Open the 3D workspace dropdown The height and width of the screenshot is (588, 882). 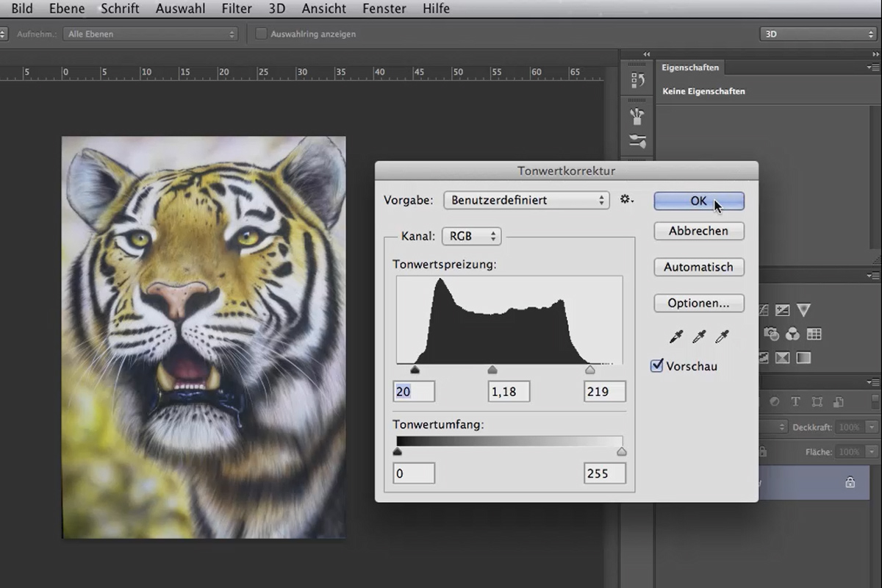817,34
